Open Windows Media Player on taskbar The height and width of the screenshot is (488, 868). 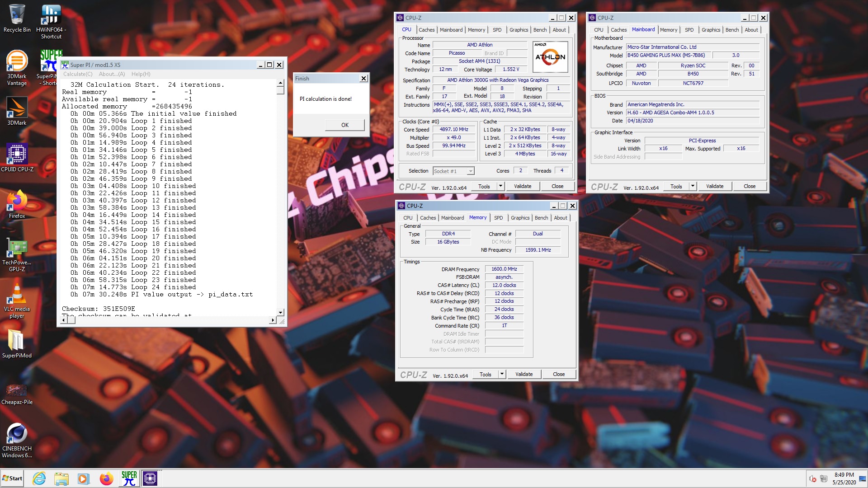[83, 479]
